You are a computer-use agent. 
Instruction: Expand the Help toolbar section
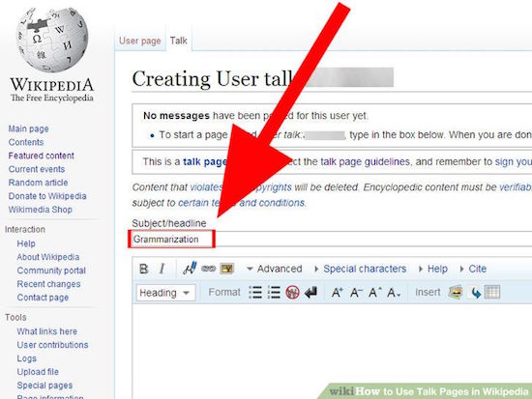[x=433, y=269]
